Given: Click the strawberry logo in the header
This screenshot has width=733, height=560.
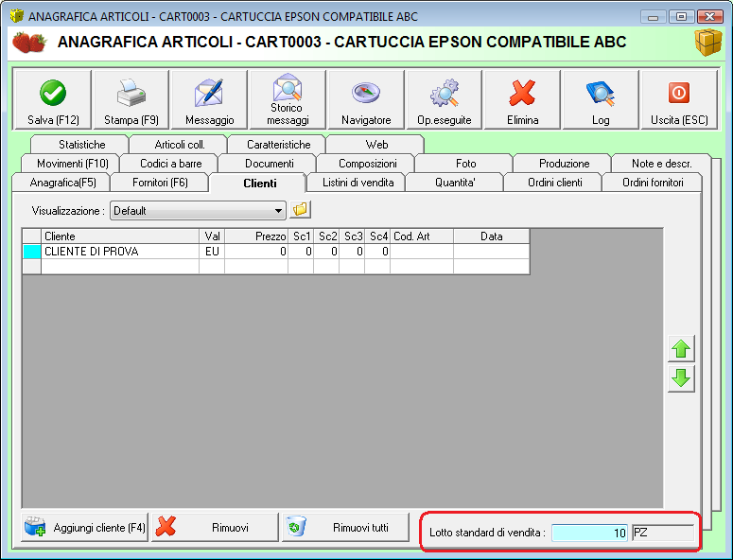Looking at the screenshot, I should pyautogui.click(x=29, y=42).
